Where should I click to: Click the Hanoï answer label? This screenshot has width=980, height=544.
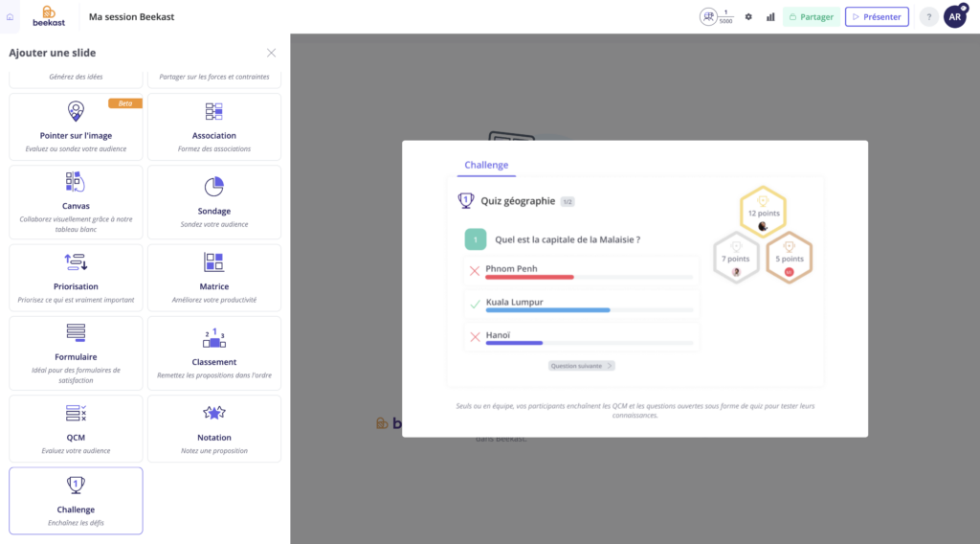click(x=498, y=334)
